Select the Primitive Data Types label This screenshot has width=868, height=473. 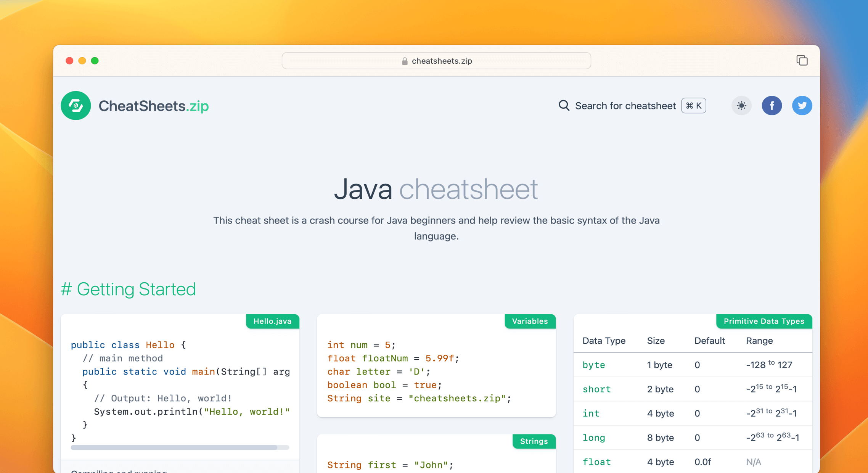[764, 321]
